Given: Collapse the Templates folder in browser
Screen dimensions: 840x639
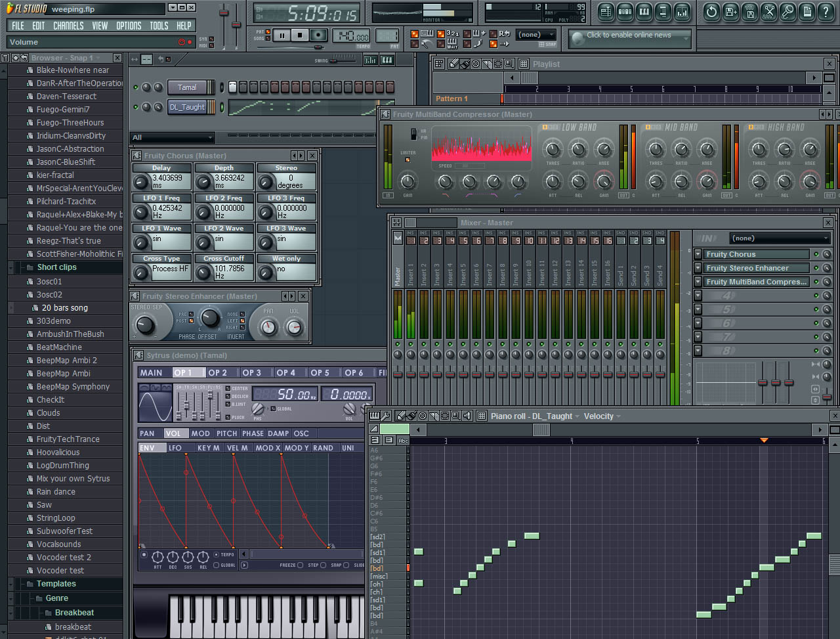Looking at the screenshot, I should tap(11, 584).
